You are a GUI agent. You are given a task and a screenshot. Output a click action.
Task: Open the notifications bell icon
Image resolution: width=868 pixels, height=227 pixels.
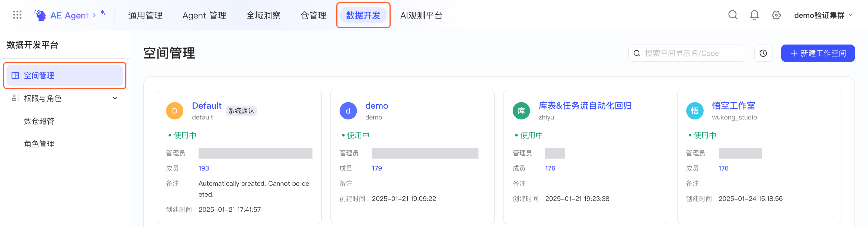(754, 15)
